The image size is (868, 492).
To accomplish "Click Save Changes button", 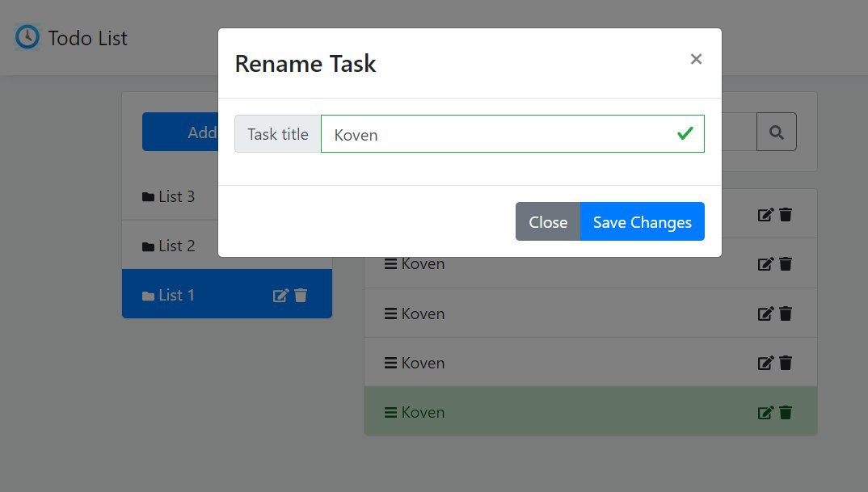I will [x=643, y=222].
